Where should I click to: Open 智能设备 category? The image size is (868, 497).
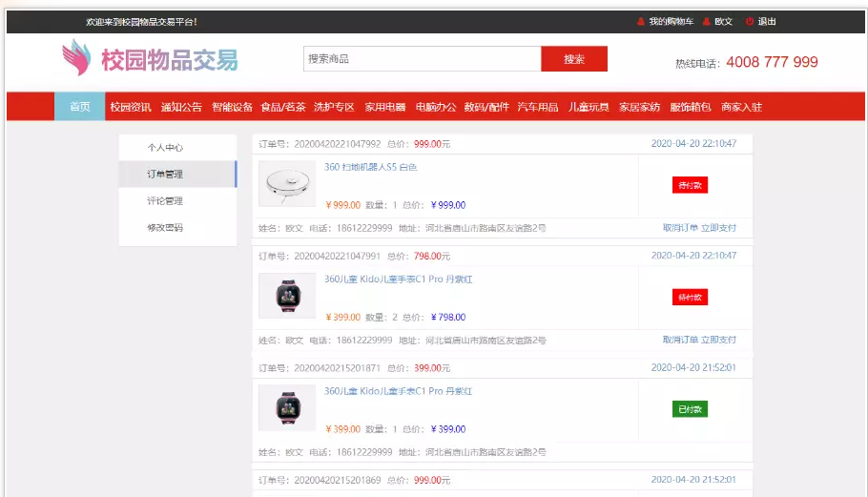232,107
